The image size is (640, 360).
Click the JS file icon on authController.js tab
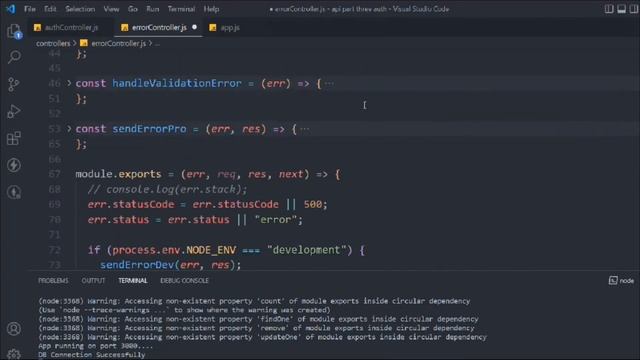pyautogui.click(x=38, y=27)
